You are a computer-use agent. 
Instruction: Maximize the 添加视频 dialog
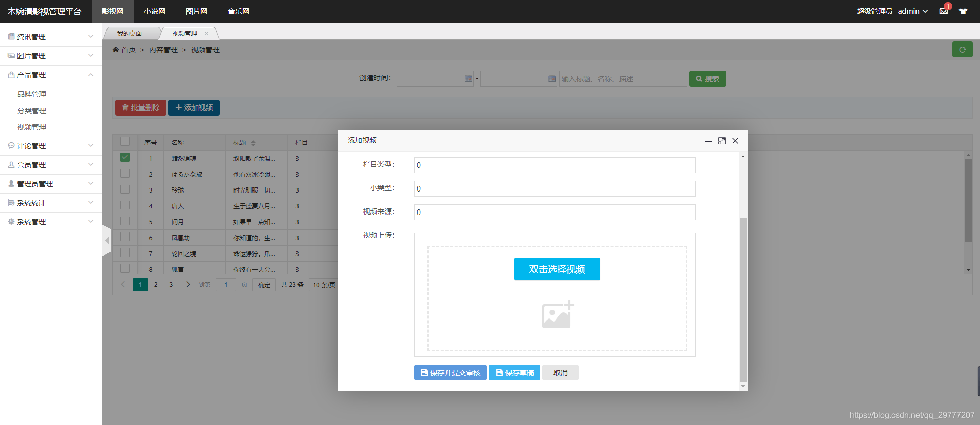[721, 141]
